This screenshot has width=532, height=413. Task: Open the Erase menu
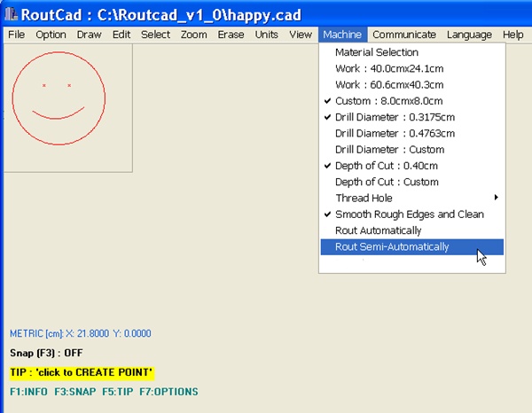pos(231,35)
